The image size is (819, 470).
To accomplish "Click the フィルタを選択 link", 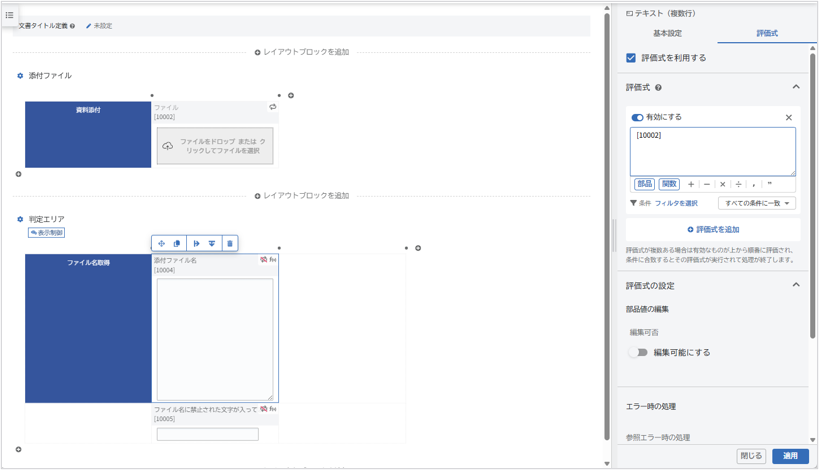I will [x=676, y=203].
